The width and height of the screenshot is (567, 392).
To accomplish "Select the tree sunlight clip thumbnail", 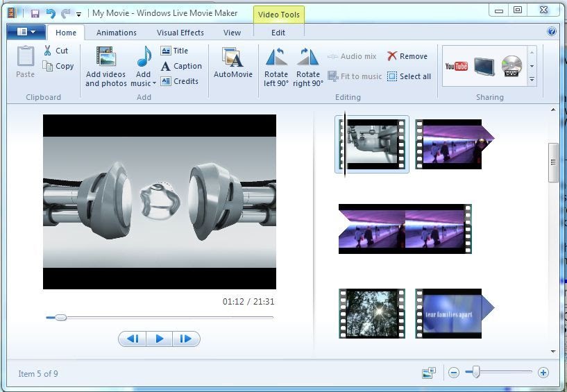I will [372, 313].
